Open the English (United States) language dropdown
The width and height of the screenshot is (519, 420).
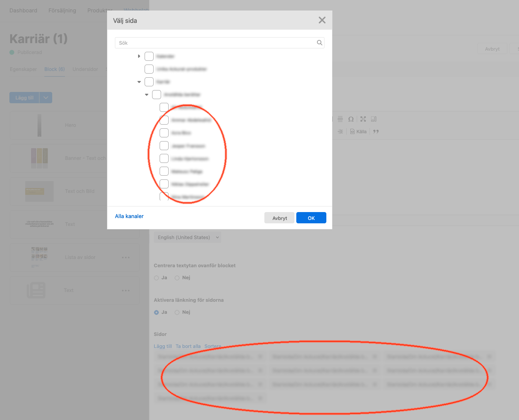[x=187, y=238]
